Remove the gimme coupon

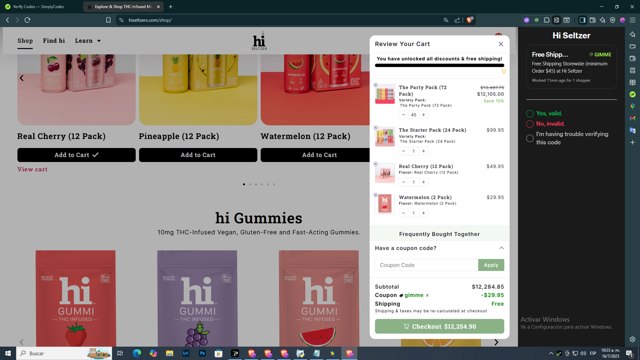(427, 295)
